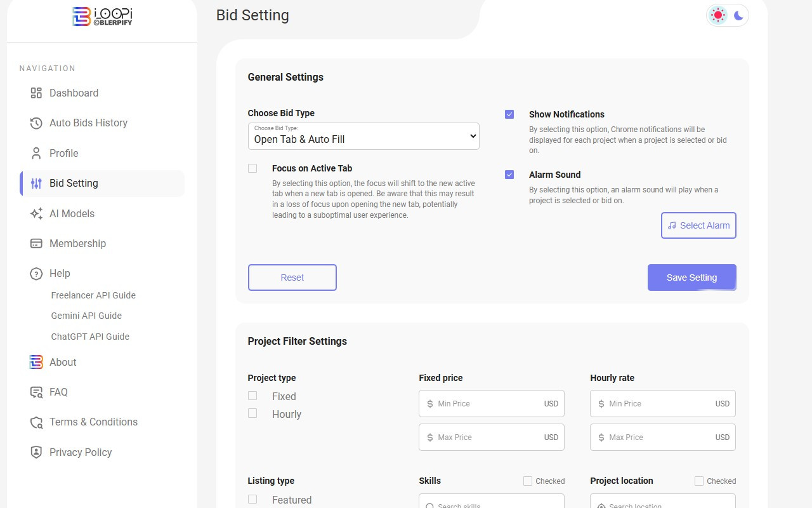Click the Search location field
This screenshot has width=812, height=508.
pyautogui.click(x=663, y=501)
